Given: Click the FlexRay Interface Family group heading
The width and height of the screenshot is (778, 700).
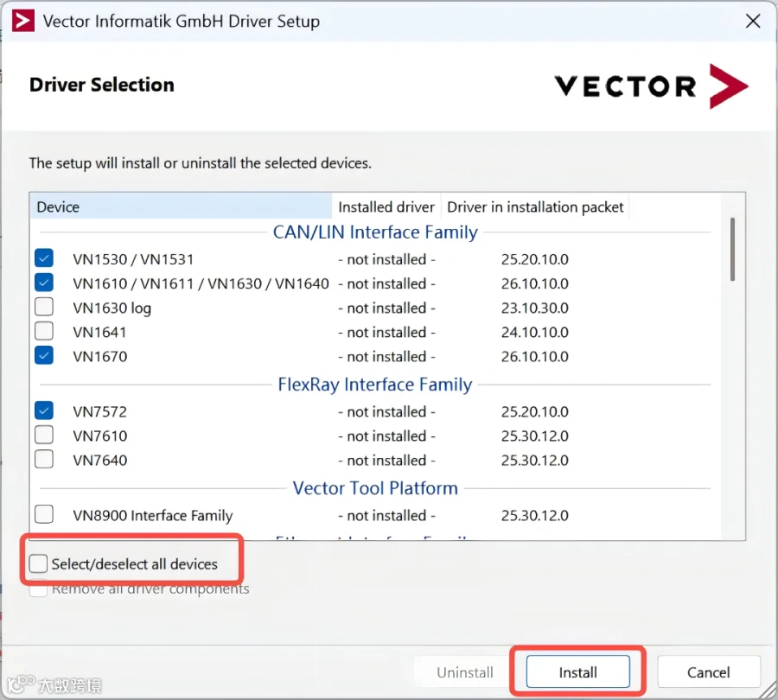Looking at the screenshot, I should (375, 385).
